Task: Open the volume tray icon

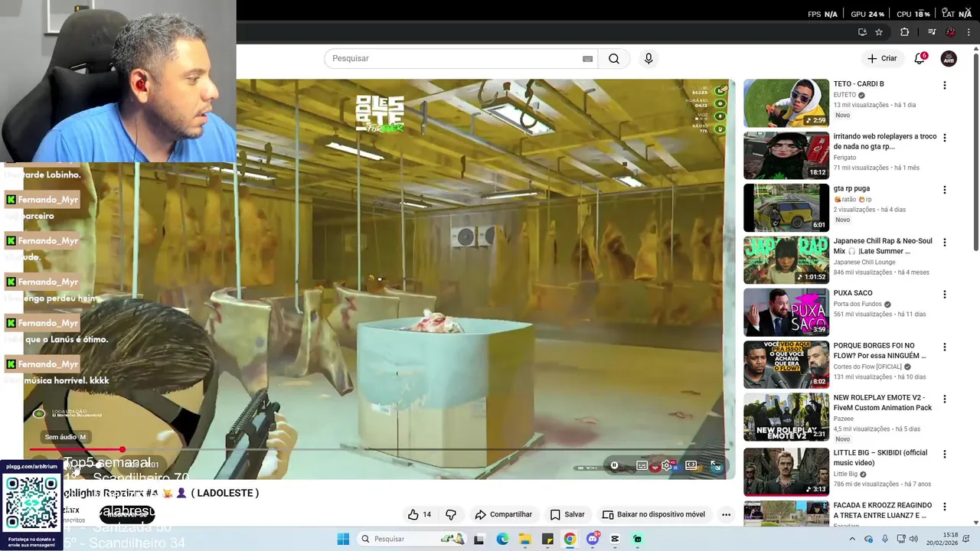Action: coord(913,539)
